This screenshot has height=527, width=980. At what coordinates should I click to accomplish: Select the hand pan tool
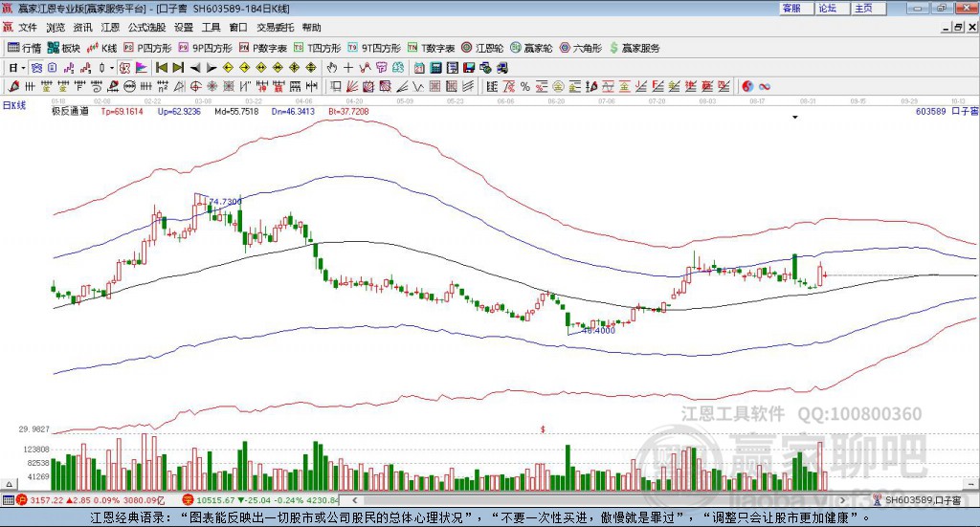332,68
